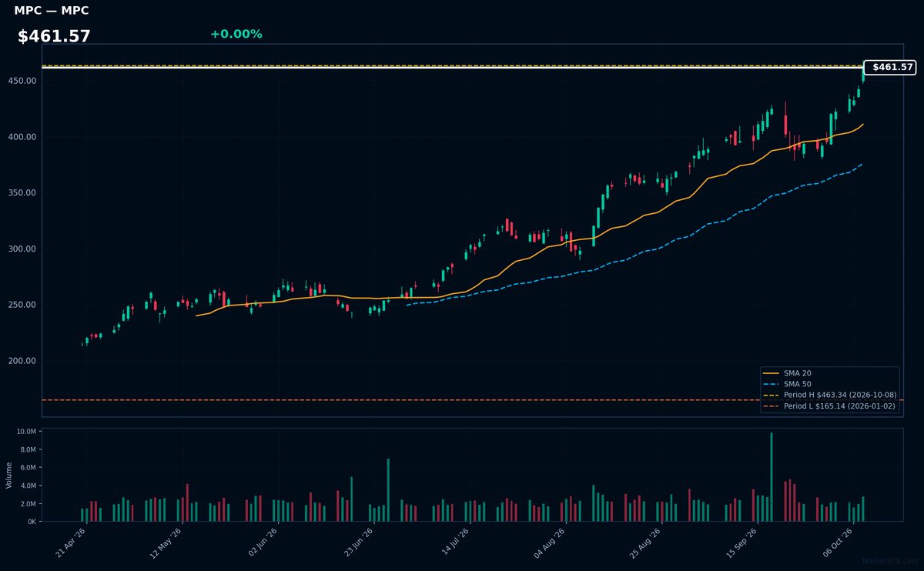Click the 21 Apr '26 date label

tap(71, 543)
